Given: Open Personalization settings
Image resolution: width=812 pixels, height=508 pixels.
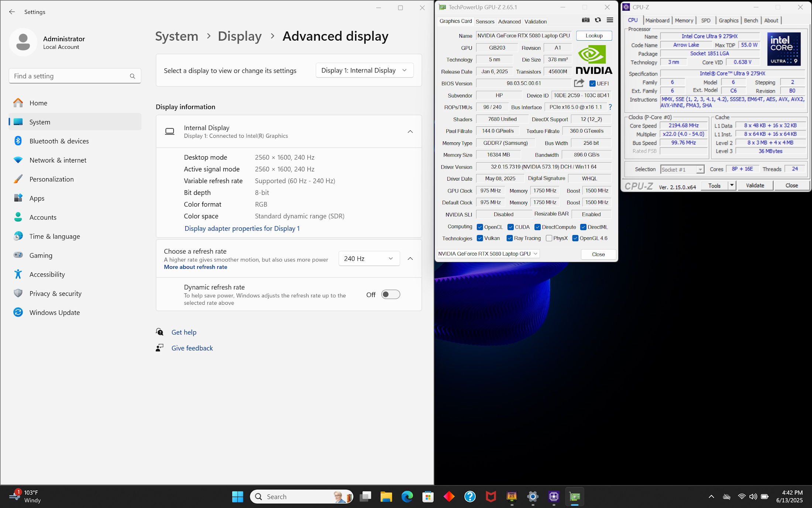Looking at the screenshot, I should click(75, 179).
